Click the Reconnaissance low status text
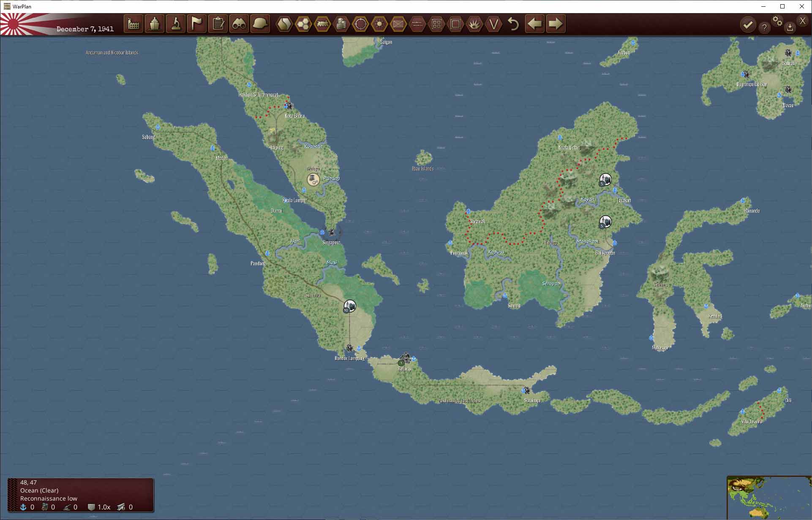This screenshot has height=520, width=812. tap(49, 498)
